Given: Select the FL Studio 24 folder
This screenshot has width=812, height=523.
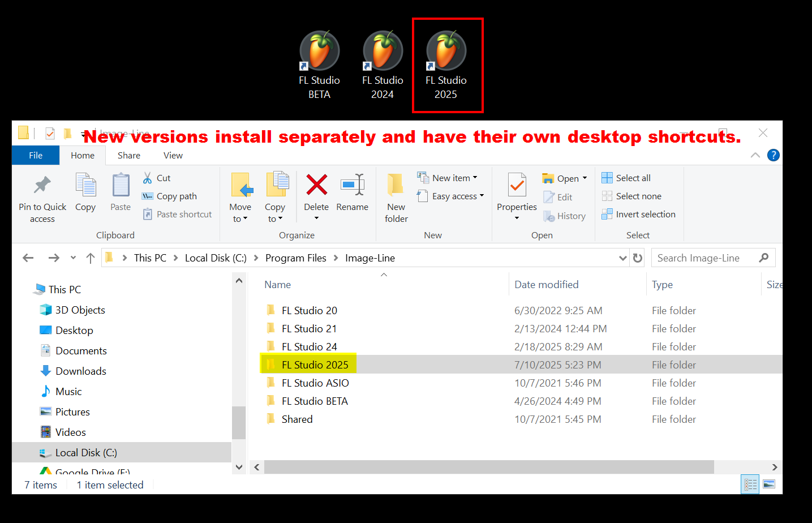Looking at the screenshot, I should tap(309, 346).
